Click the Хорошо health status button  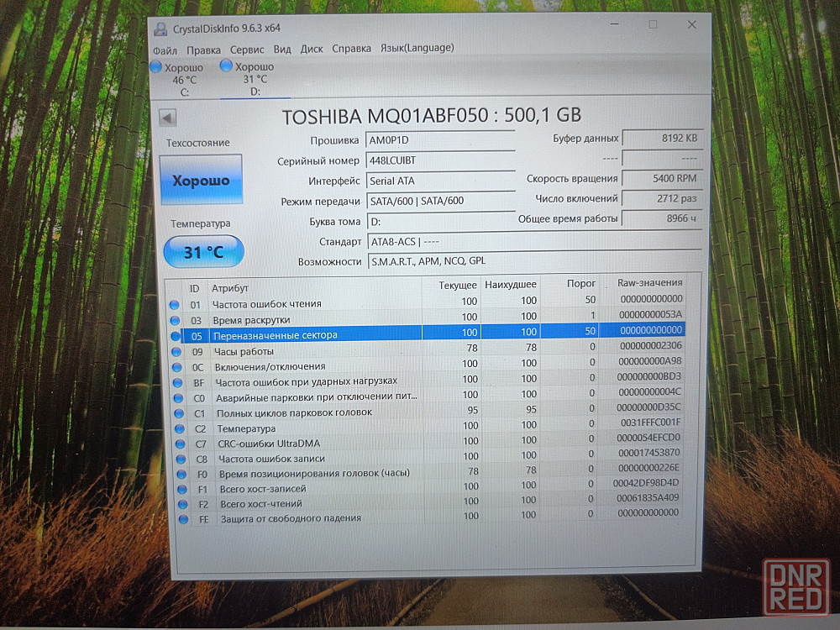point(201,180)
